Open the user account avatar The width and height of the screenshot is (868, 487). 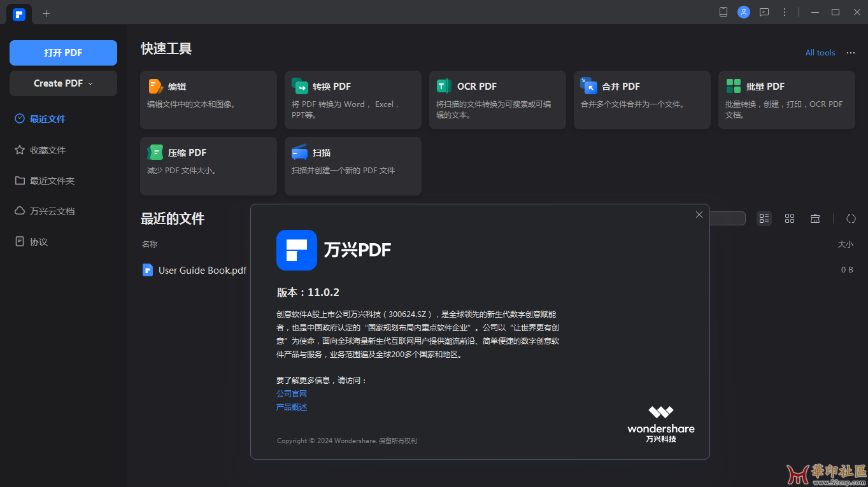(x=744, y=12)
